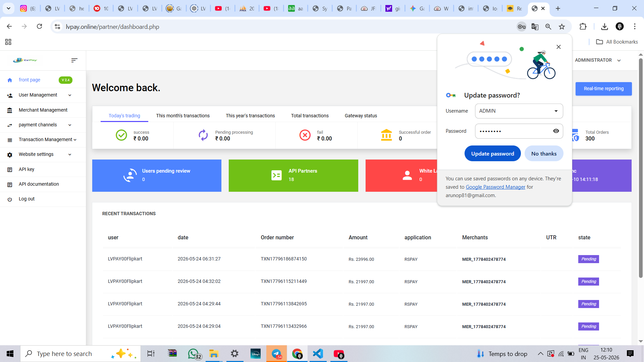Click the page vertical scrollbar
Viewport: 644px width, 362px height.
[641, 168]
